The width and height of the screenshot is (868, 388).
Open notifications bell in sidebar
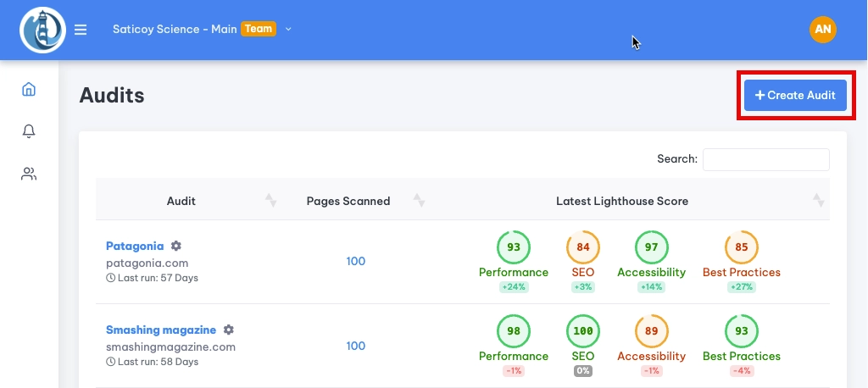[29, 131]
